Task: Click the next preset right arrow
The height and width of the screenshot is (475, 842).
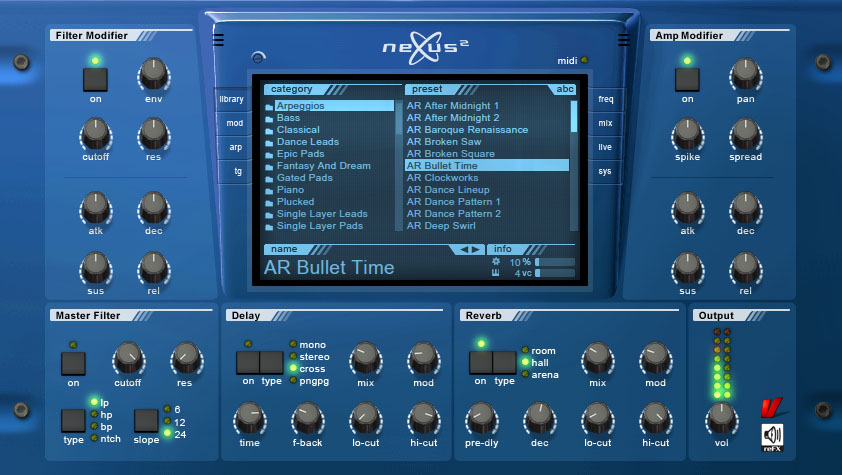Action: coord(477,249)
